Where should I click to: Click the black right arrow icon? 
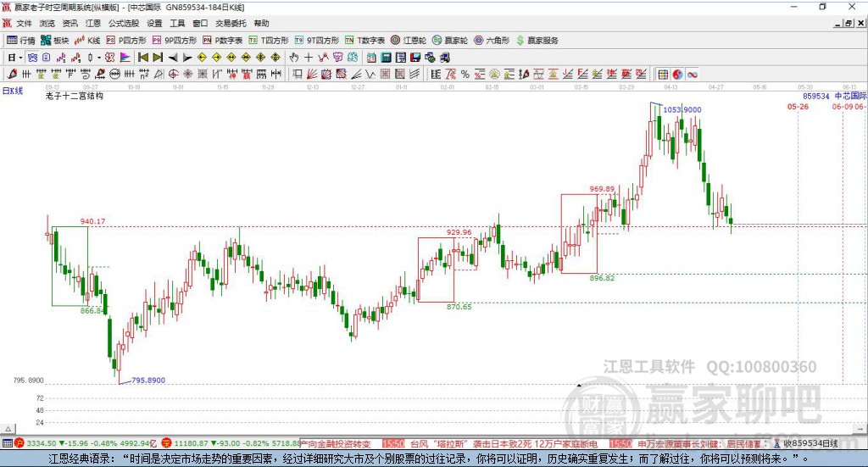pyautogui.click(x=187, y=58)
